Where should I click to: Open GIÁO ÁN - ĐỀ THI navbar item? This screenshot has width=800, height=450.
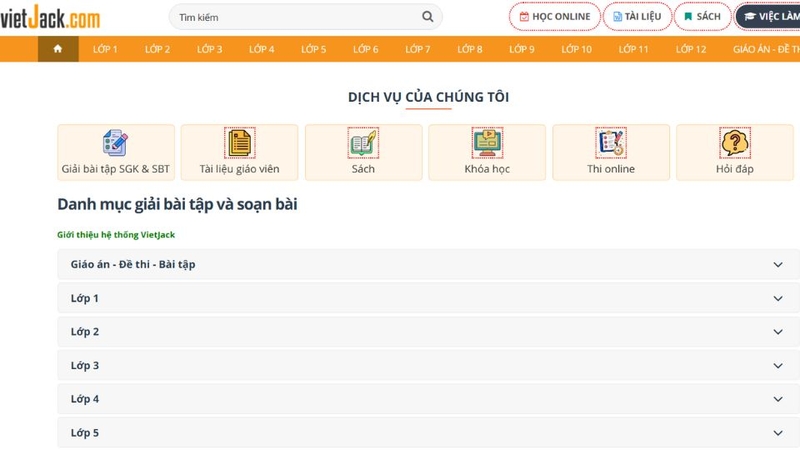[766, 49]
